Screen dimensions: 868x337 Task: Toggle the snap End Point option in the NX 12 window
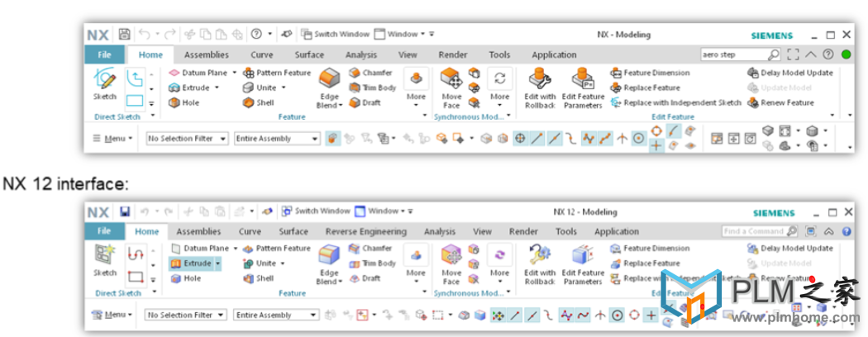(516, 315)
